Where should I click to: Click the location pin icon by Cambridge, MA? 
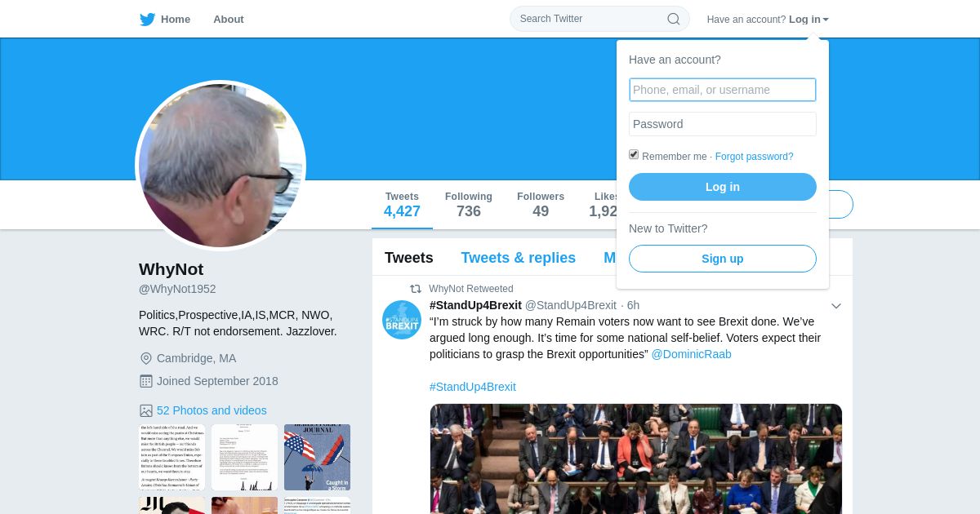point(146,358)
